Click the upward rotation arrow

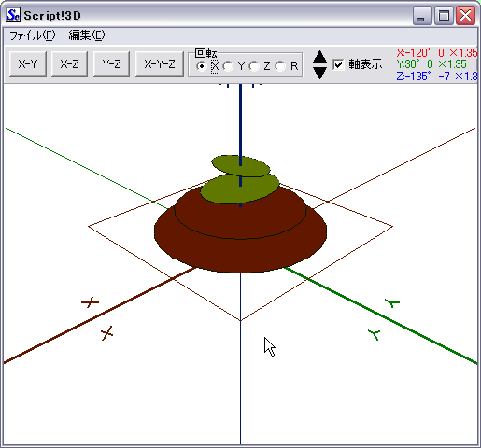(x=319, y=58)
